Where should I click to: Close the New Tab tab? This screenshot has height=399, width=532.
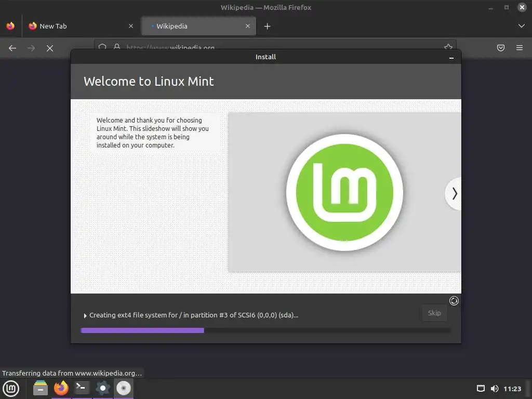click(131, 26)
